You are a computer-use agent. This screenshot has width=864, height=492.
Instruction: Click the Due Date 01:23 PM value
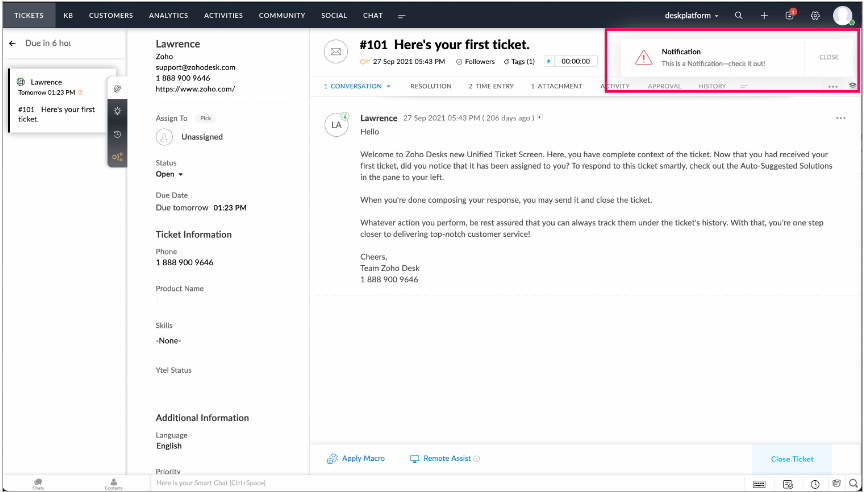coord(230,208)
